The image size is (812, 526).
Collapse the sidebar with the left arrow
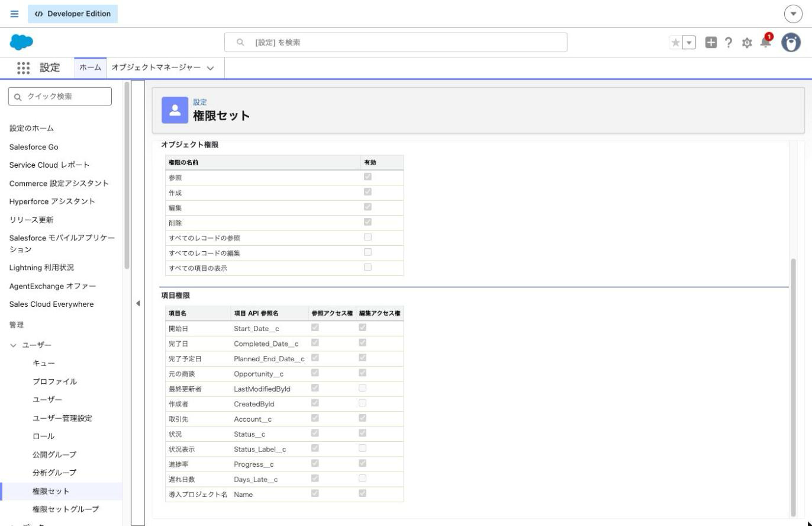click(138, 303)
